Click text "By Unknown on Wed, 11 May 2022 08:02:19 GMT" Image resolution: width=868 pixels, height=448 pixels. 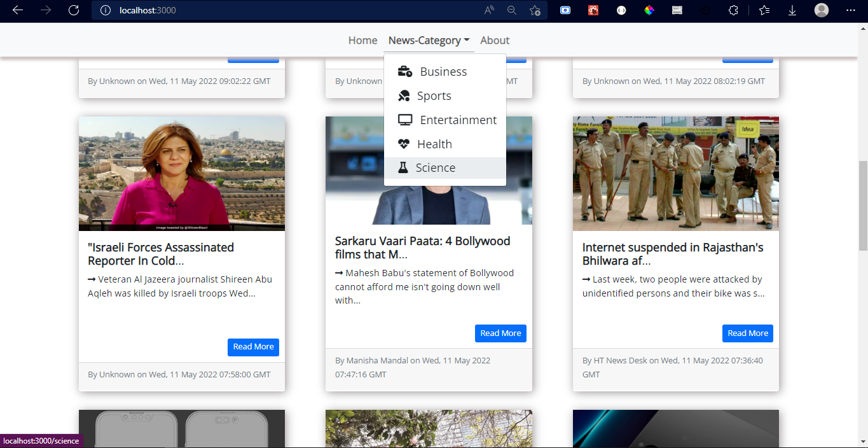(x=674, y=81)
